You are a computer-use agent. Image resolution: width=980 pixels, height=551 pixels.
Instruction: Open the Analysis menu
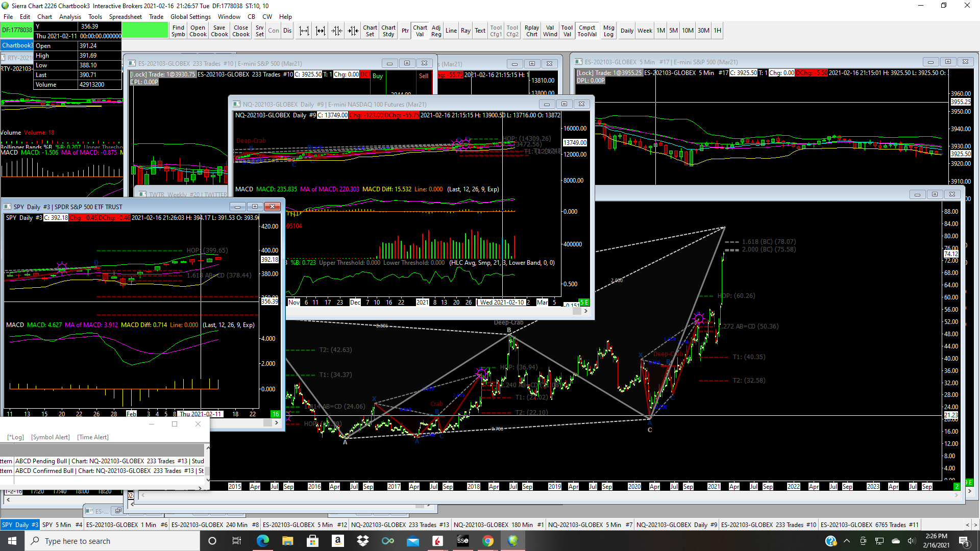(x=70, y=17)
